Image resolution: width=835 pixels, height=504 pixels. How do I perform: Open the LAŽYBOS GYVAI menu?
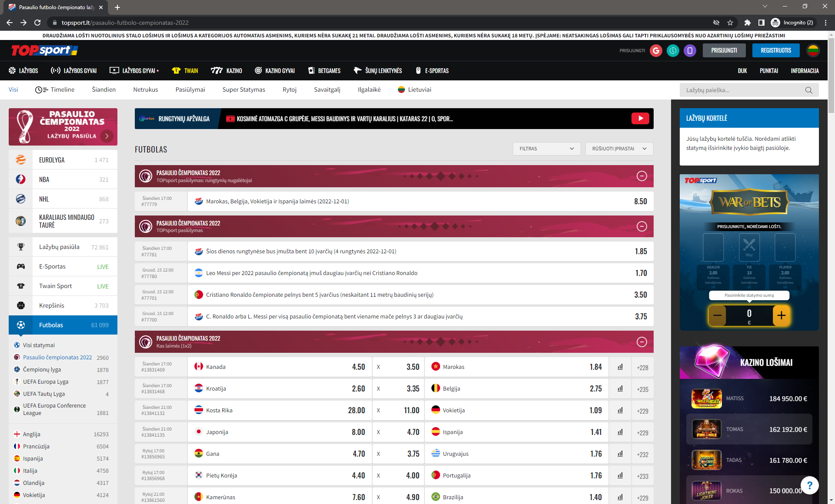point(74,71)
